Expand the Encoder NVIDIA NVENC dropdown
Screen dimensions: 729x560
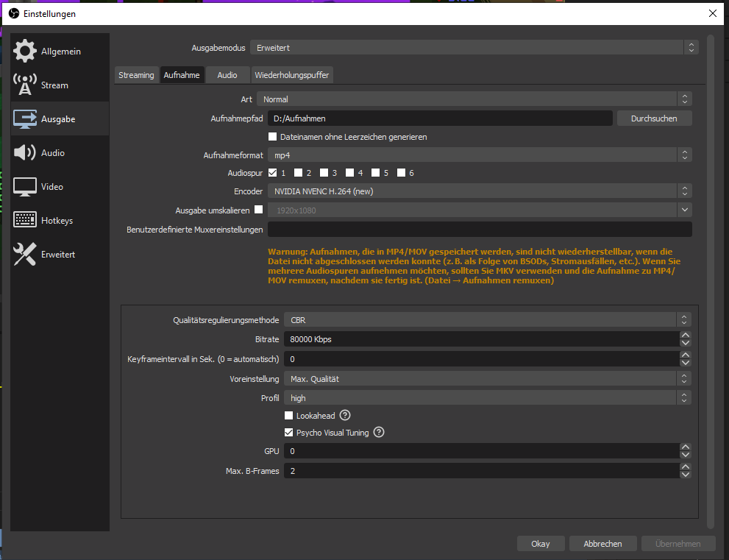tap(473, 191)
